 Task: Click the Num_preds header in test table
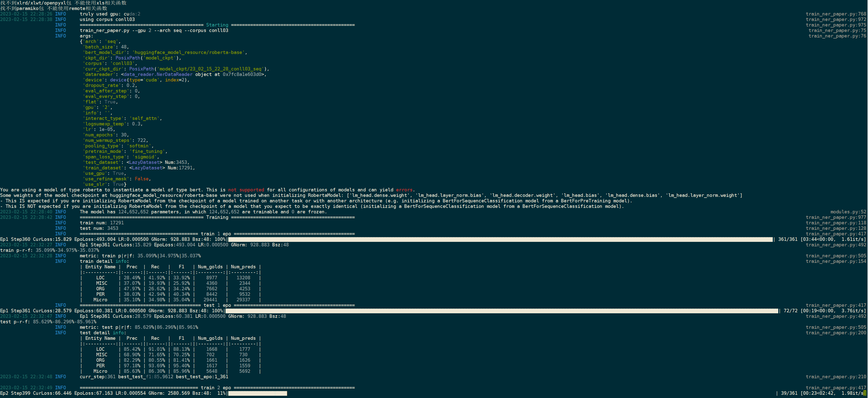click(243, 338)
